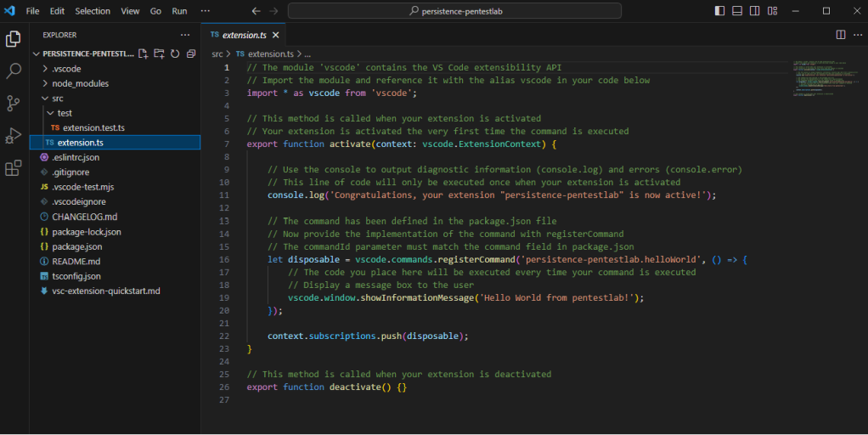The image size is (868, 435).
Task: Open the Run and Debug view
Action: [x=14, y=135]
